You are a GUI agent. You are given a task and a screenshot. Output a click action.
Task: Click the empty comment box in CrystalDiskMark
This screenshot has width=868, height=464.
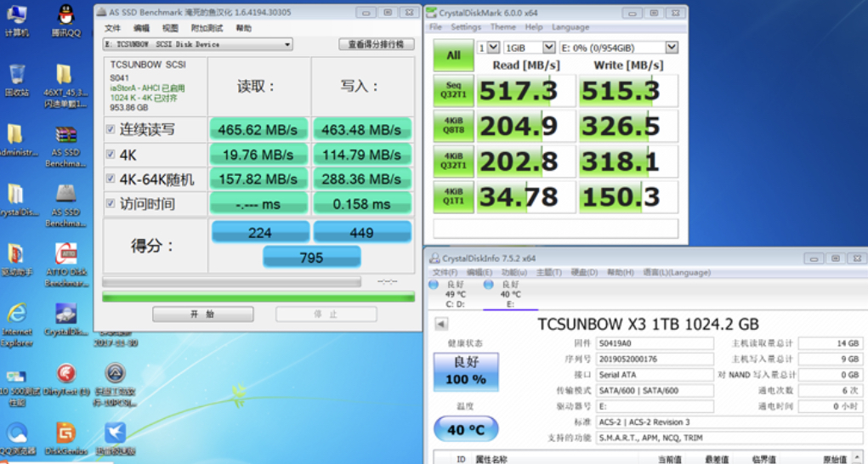555,229
